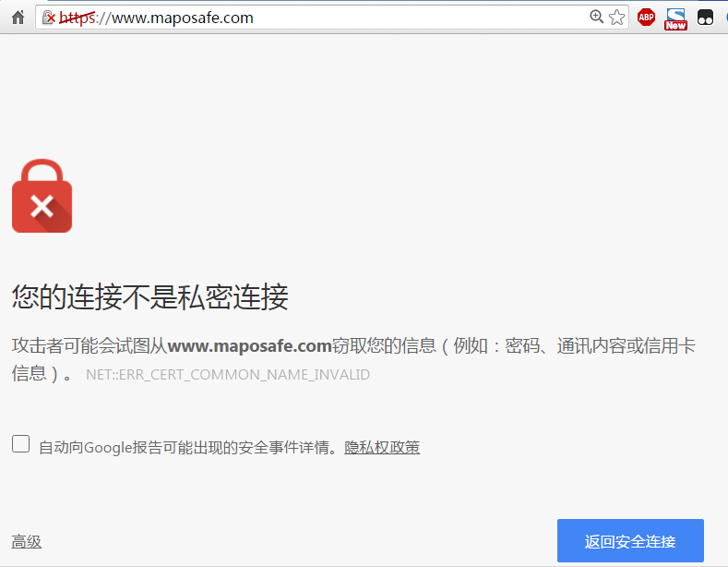Click the zoom magnifier icon in address bar
Viewport: 728px width, 567px height.
(x=596, y=18)
